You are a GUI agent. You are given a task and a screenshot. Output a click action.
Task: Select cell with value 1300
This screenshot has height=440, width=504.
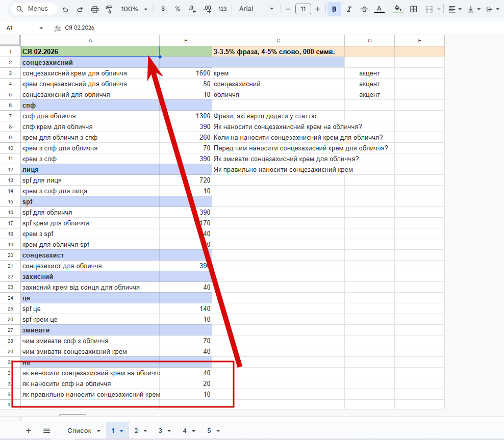(x=186, y=116)
